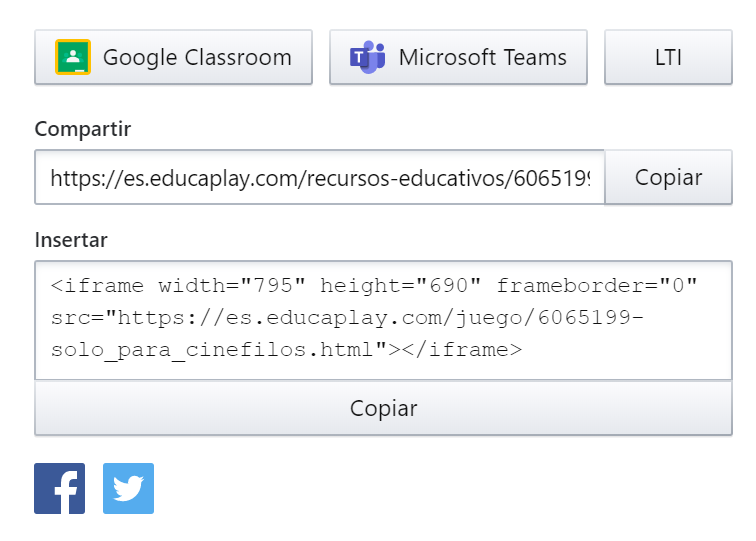
Task: Open the LTI option
Action: pyautogui.click(x=668, y=57)
